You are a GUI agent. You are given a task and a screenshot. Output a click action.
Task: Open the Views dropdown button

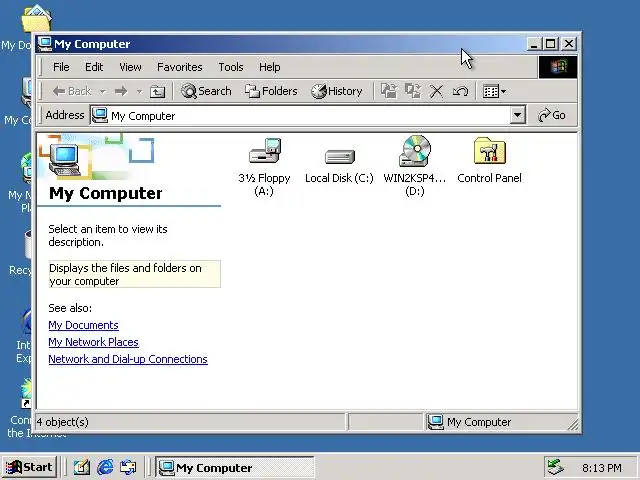click(494, 91)
